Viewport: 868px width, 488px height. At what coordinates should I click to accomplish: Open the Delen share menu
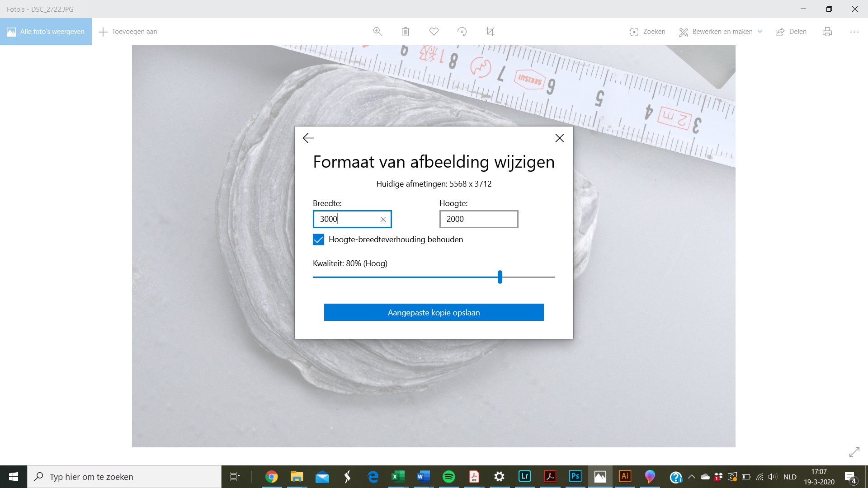tap(791, 32)
